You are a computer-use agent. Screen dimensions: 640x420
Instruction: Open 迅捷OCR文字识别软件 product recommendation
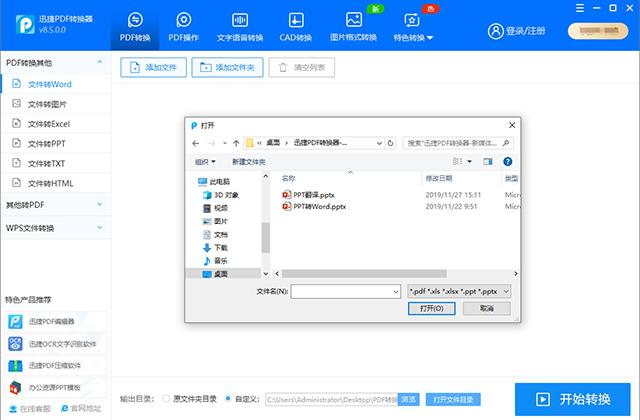[56, 344]
